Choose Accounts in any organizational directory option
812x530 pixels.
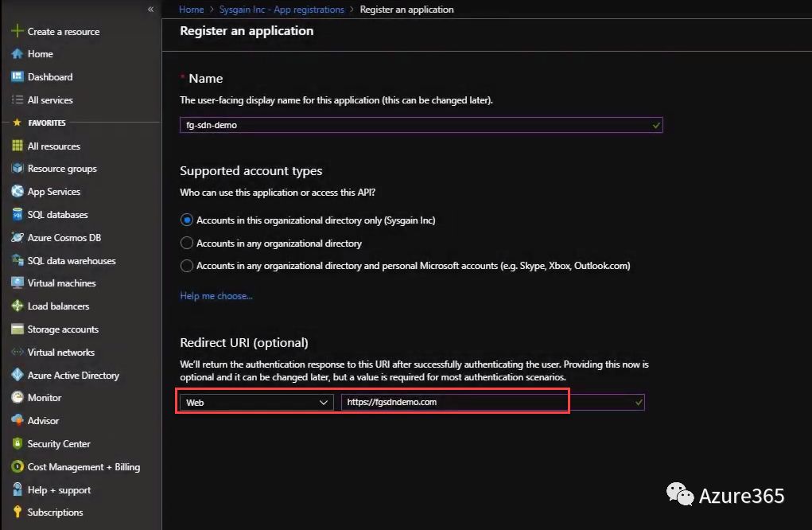[187, 243]
